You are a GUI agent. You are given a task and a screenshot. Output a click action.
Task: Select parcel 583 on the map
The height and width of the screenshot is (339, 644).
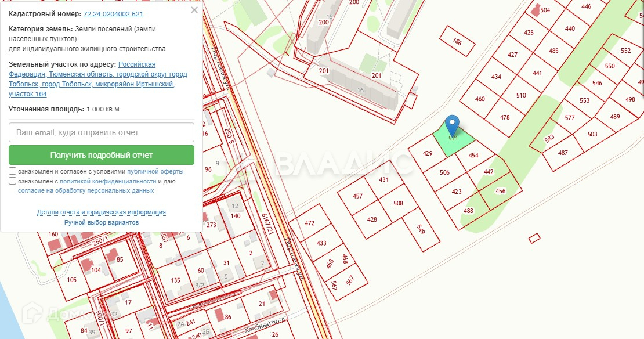(549, 138)
